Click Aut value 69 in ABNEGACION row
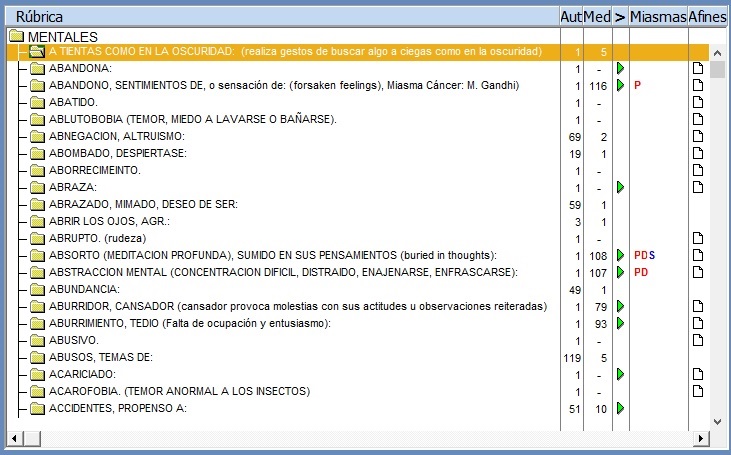The width and height of the screenshot is (731, 455). tap(575, 137)
